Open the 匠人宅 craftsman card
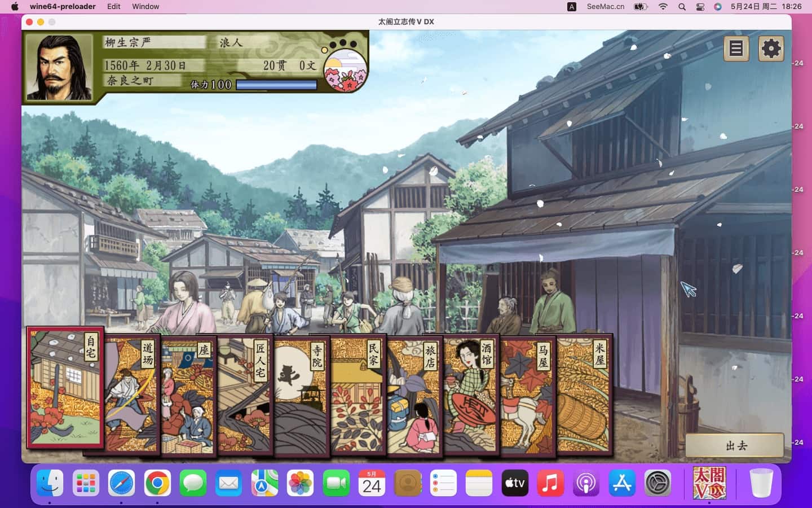Screen dimensions: 812x508 coord(245,395)
